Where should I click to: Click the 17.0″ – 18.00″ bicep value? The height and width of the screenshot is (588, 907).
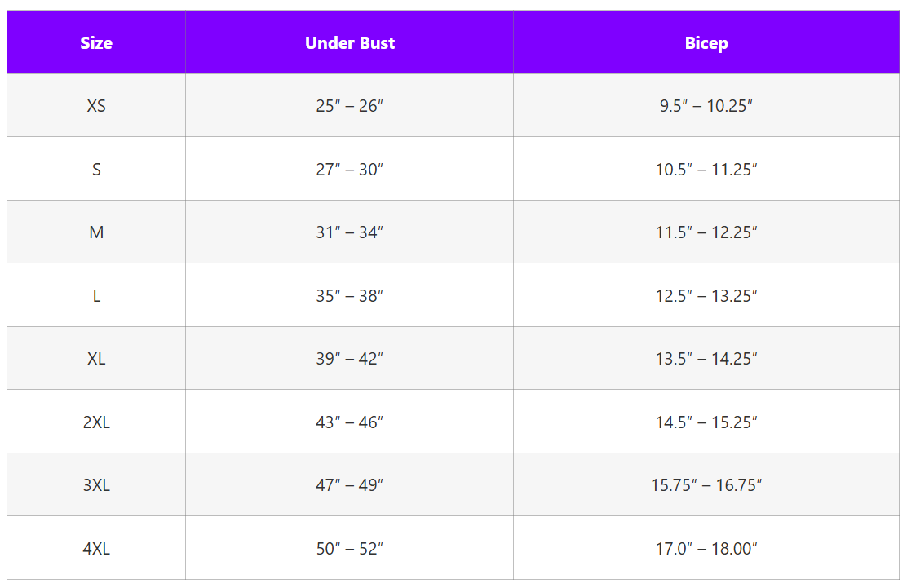coord(706,549)
